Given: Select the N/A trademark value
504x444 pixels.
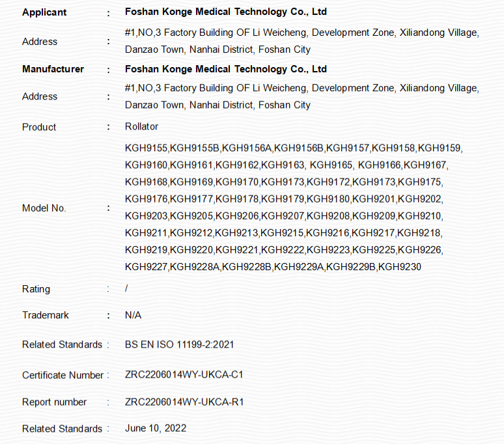Looking at the screenshot, I should pos(133,315).
